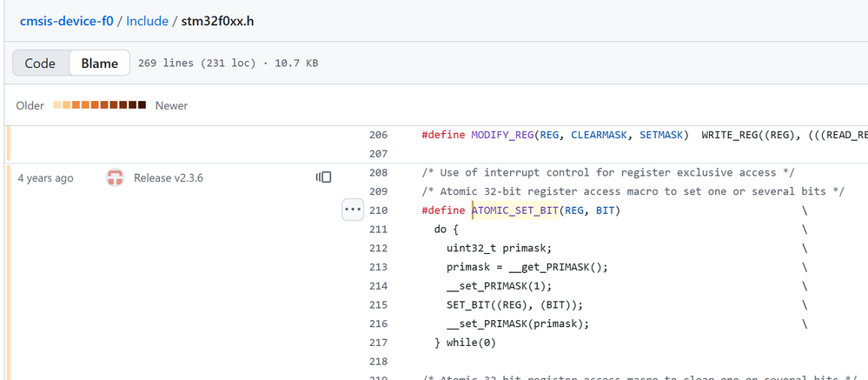This screenshot has width=868, height=380.
Task: Select line number 208
Action: pos(378,173)
